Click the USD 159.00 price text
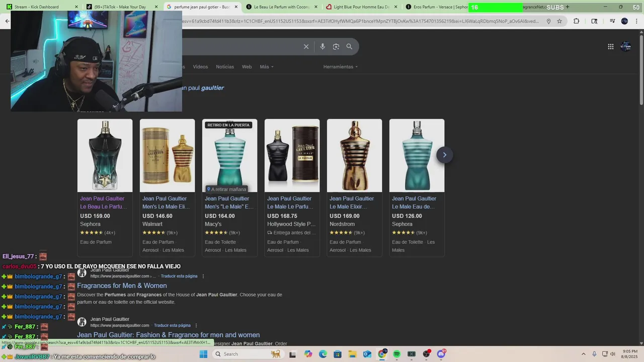The height and width of the screenshot is (362, 644). click(95, 216)
